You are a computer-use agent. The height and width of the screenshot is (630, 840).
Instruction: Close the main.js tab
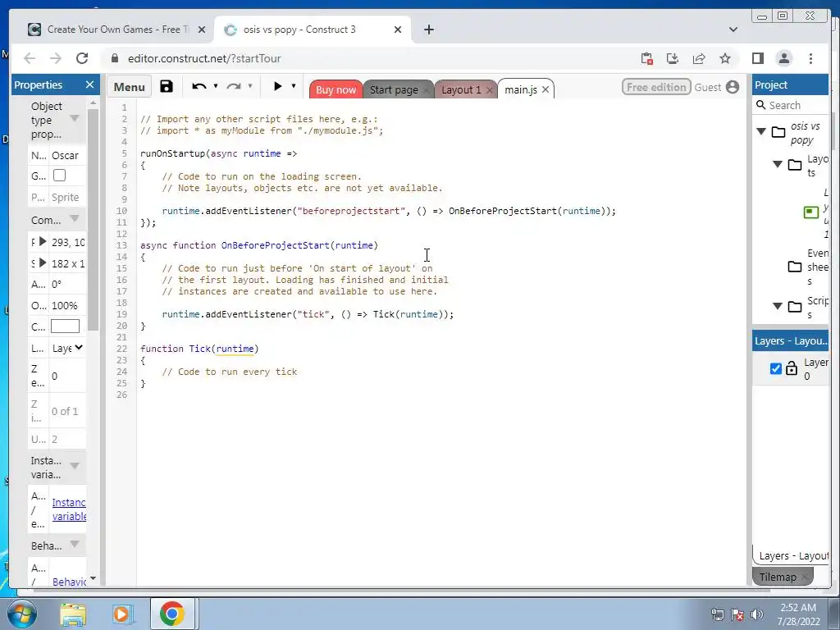pyautogui.click(x=546, y=89)
